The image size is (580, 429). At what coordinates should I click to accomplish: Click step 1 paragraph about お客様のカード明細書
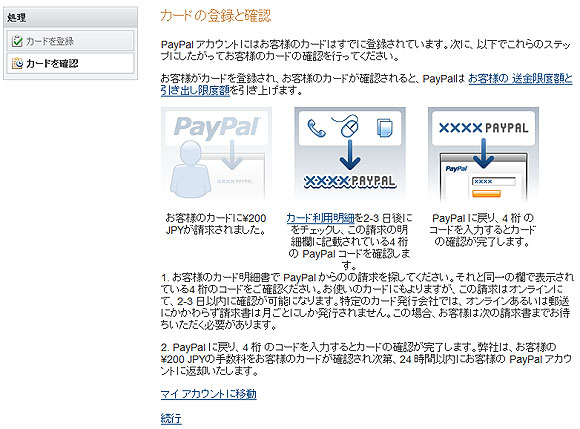point(367,301)
